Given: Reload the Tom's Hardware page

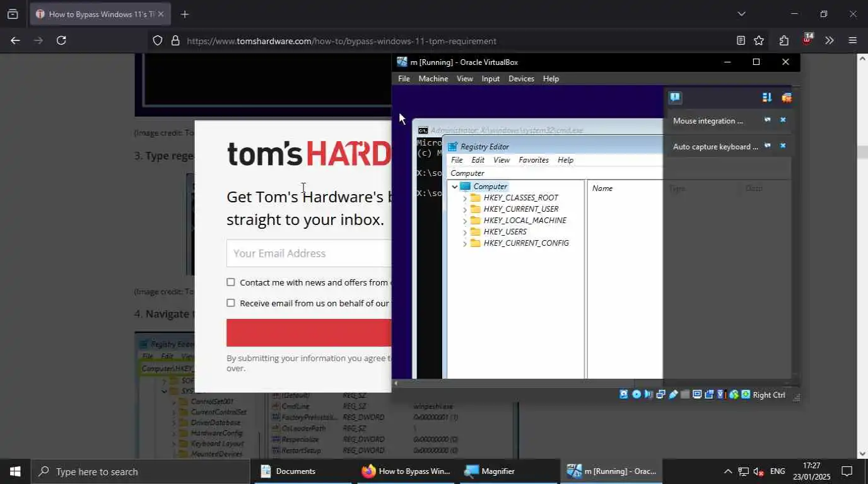Looking at the screenshot, I should 61,40.
